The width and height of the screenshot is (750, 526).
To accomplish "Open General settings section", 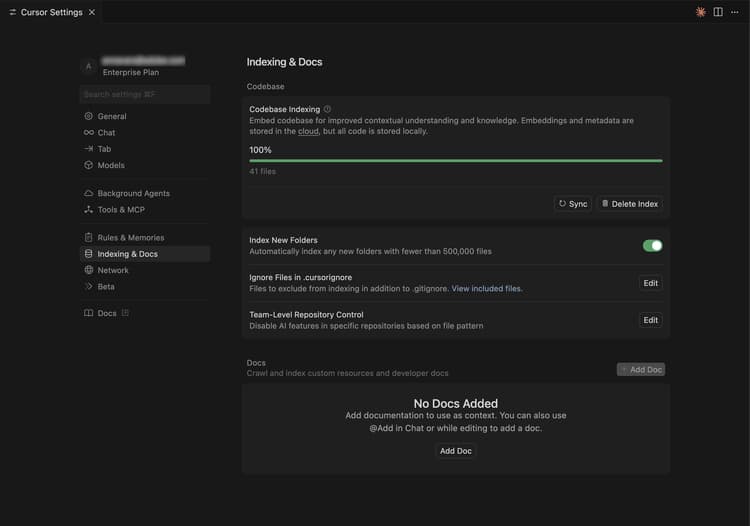I will (145, 116).
